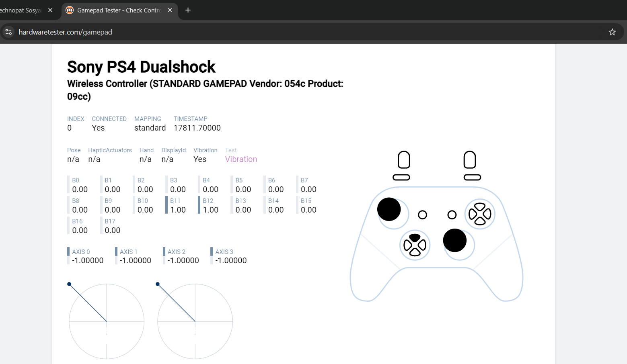Image resolution: width=627 pixels, height=364 pixels.
Task: Click the Vibration Yes value
Action: tap(200, 159)
